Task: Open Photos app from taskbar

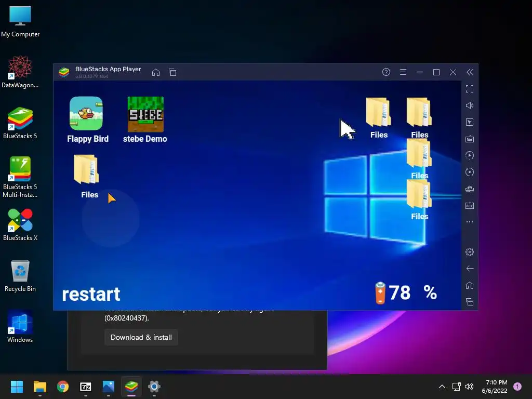Action: click(x=109, y=387)
